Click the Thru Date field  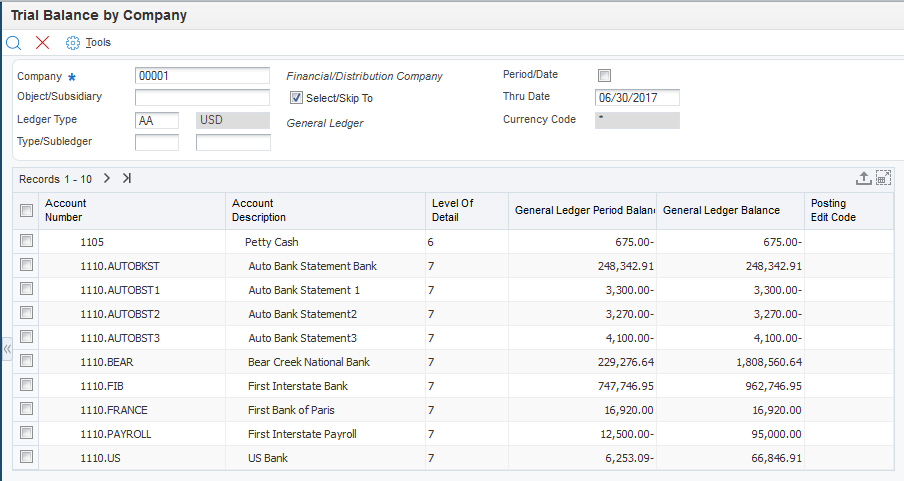click(637, 98)
